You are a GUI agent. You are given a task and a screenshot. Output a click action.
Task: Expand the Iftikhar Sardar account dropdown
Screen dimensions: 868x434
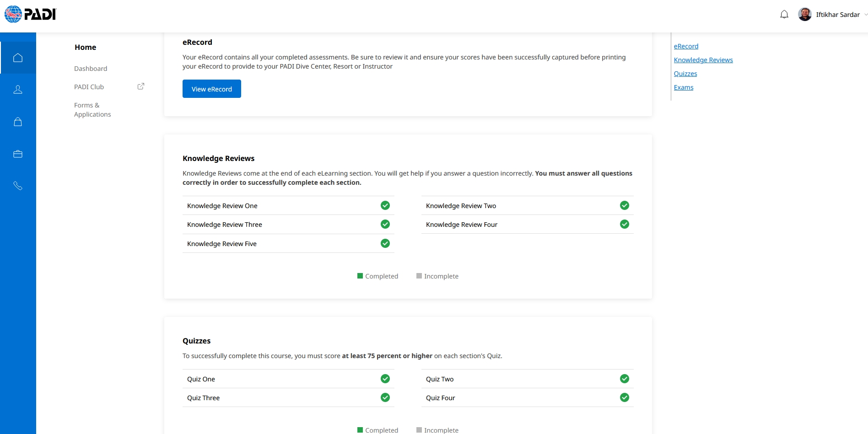[866, 15]
